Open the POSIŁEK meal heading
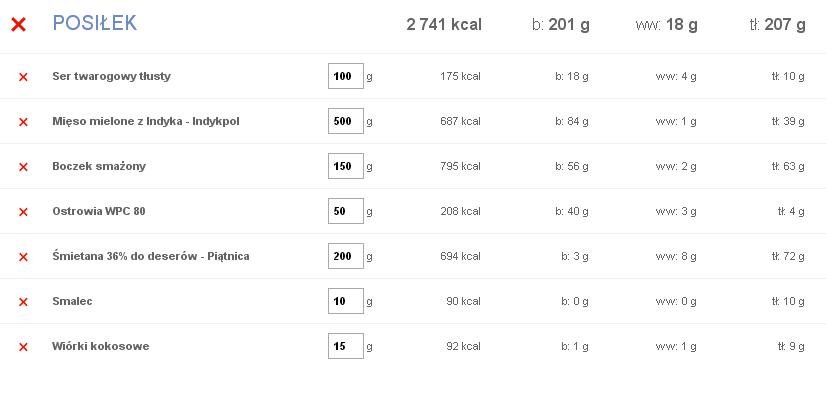 pyautogui.click(x=95, y=23)
